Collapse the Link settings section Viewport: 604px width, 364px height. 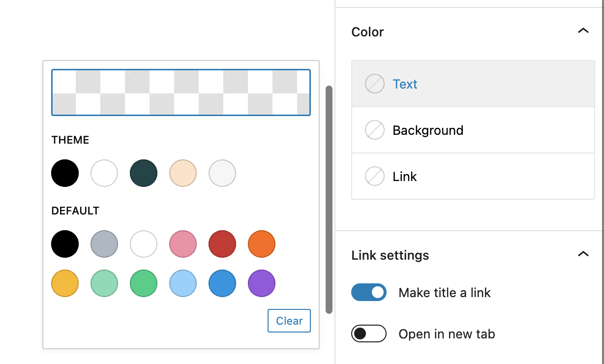(583, 255)
